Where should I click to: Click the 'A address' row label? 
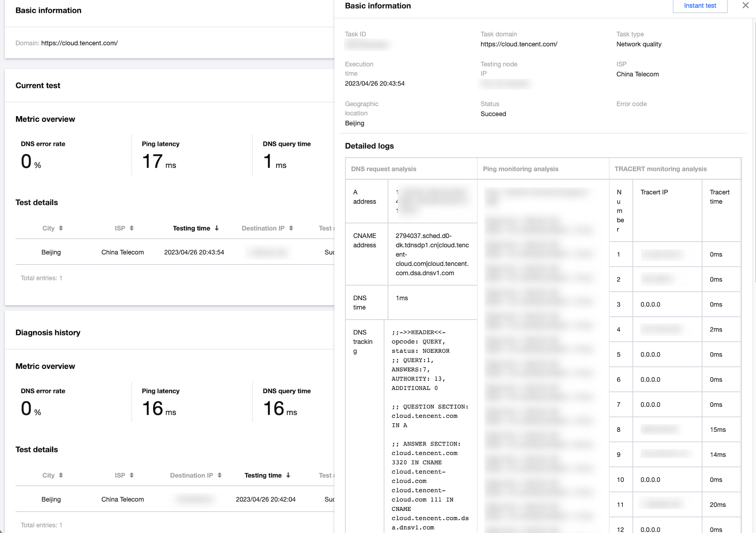click(x=364, y=197)
